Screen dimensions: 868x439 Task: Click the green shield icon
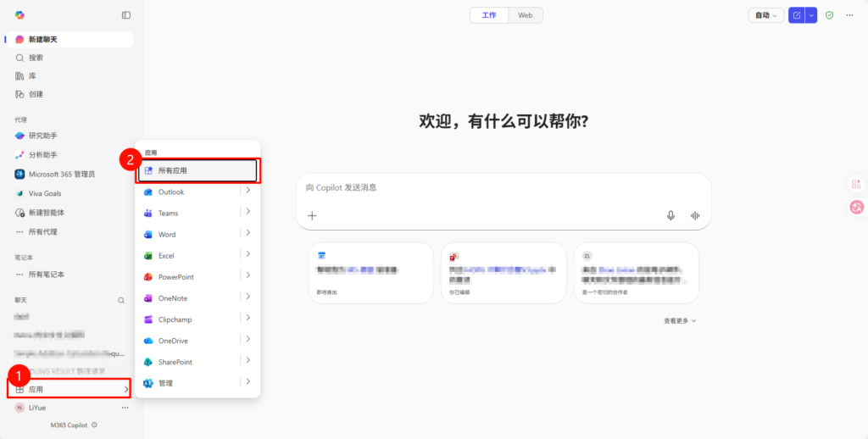click(x=830, y=15)
